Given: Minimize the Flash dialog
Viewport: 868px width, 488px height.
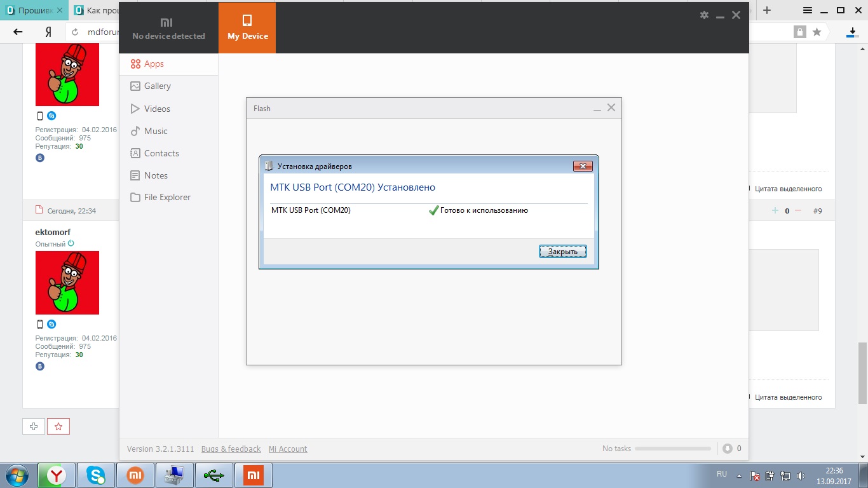Looking at the screenshot, I should 597,109.
